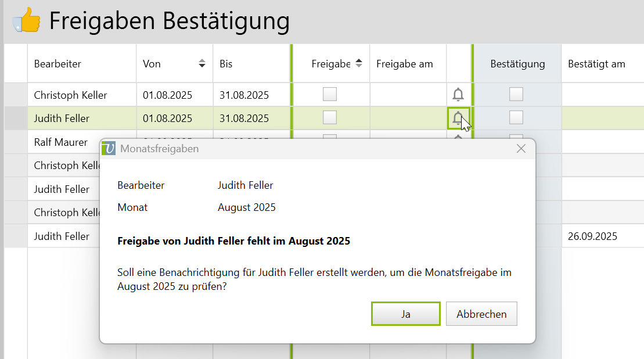Click the row selector left of first Christoph Keller
Screen dimensions: 644x359
pyautogui.click(x=16, y=95)
